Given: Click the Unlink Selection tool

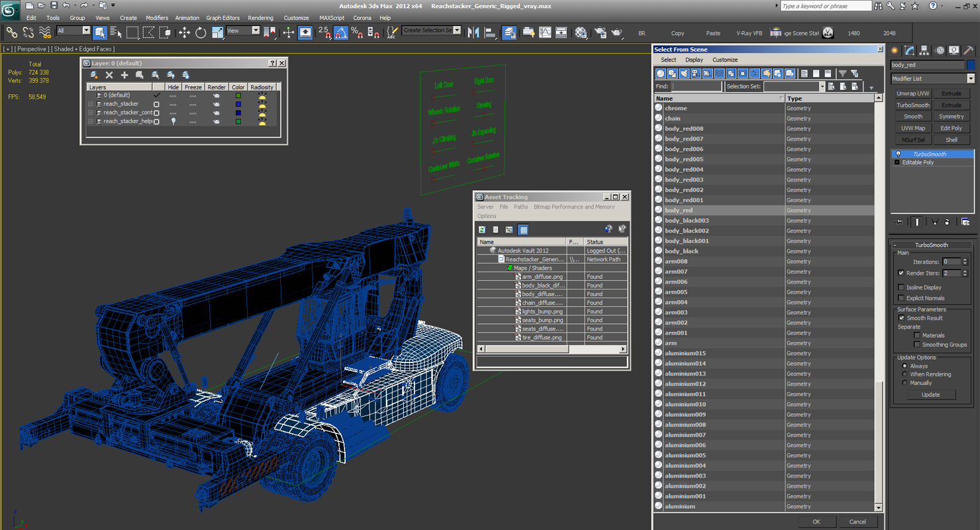Looking at the screenshot, I should [x=28, y=32].
